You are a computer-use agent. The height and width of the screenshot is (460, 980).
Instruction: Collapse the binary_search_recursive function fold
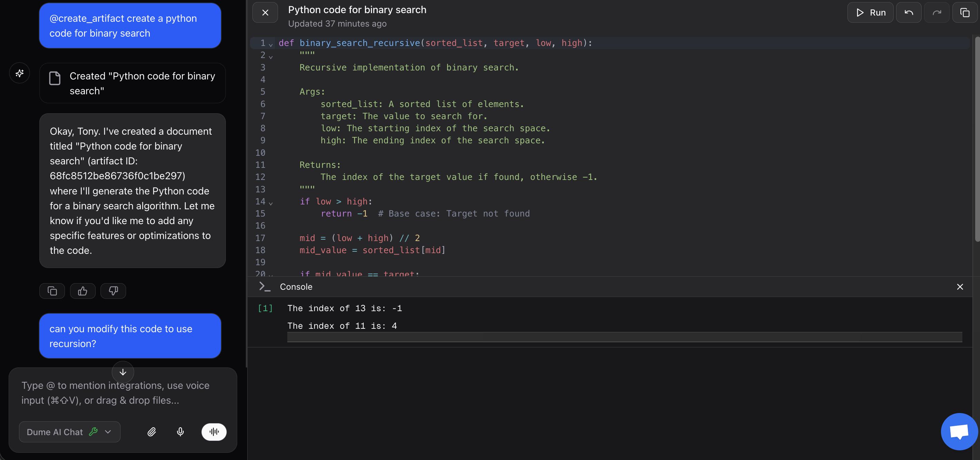[271, 45]
